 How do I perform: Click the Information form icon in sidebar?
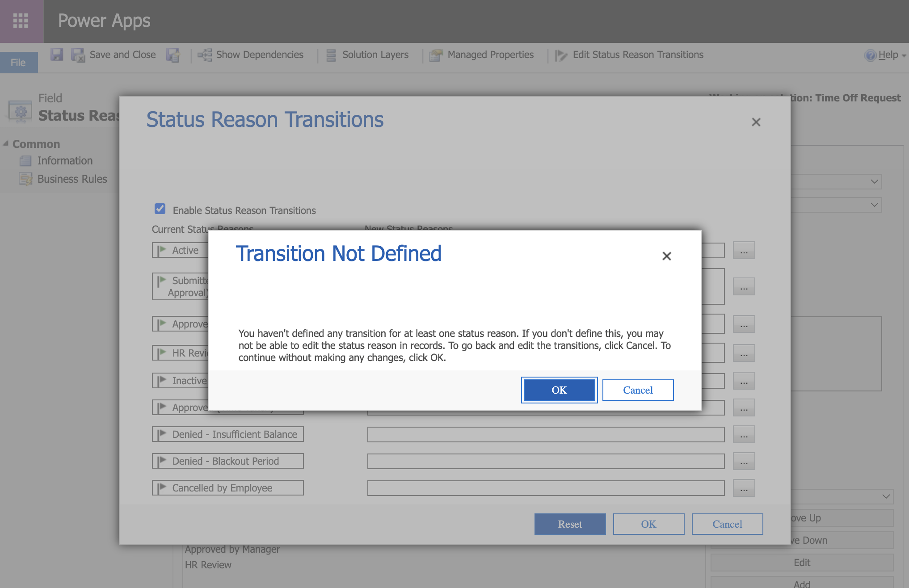coord(25,161)
